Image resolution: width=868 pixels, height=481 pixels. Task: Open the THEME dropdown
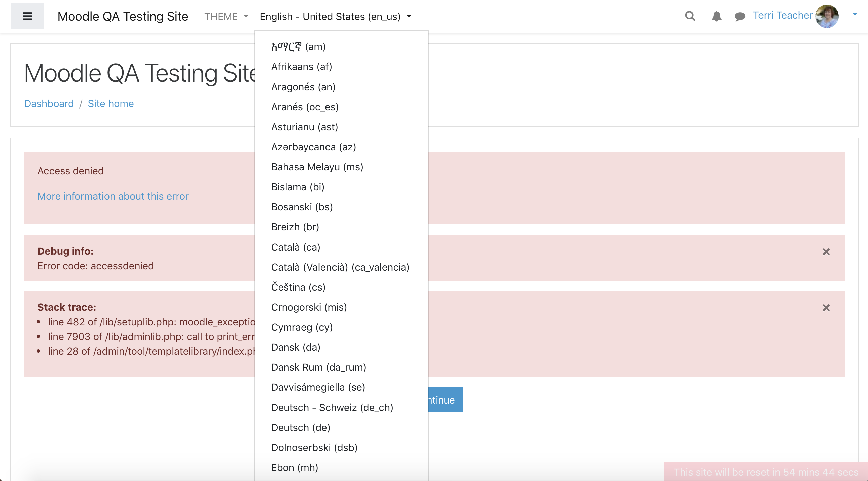226,16
